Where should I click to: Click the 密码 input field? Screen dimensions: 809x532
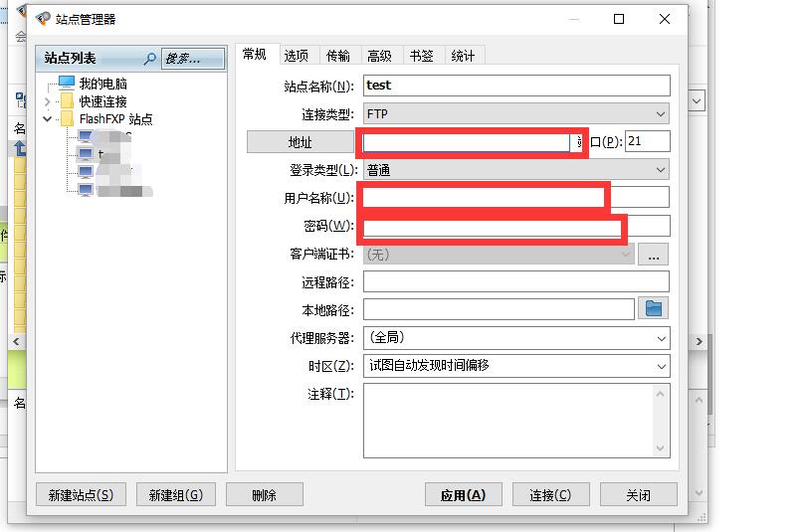(x=516, y=226)
